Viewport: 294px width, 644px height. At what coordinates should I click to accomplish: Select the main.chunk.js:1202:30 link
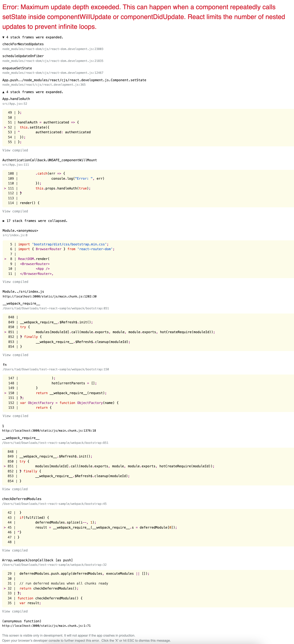pyautogui.click(x=49, y=297)
